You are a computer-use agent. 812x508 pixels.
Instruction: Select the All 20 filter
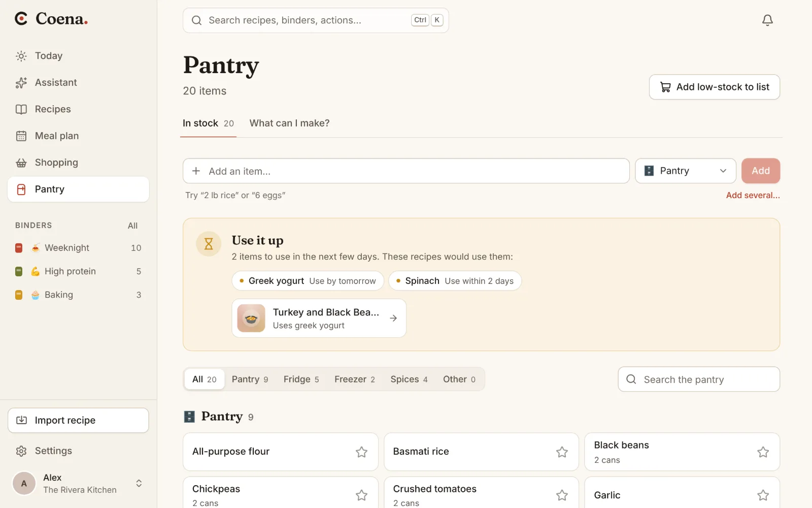click(x=205, y=379)
